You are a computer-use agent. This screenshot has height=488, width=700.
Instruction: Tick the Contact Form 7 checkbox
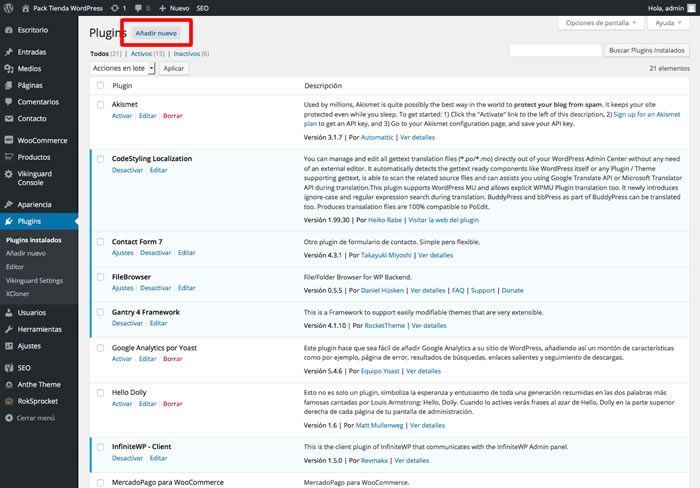pos(100,242)
